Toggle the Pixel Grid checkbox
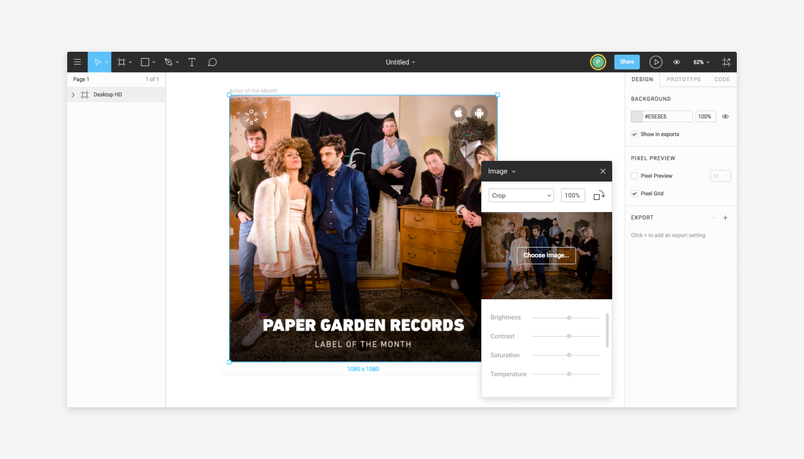The height and width of the screenshot is (459, 804). pos(634,193)
